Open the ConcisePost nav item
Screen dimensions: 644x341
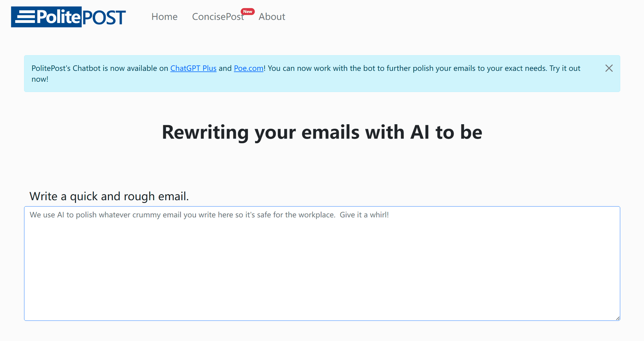218,17
